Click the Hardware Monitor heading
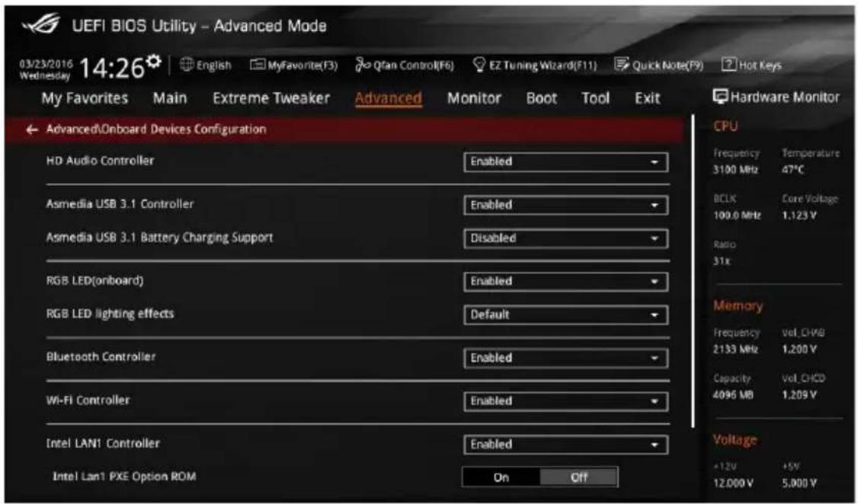 click(785, 97)
